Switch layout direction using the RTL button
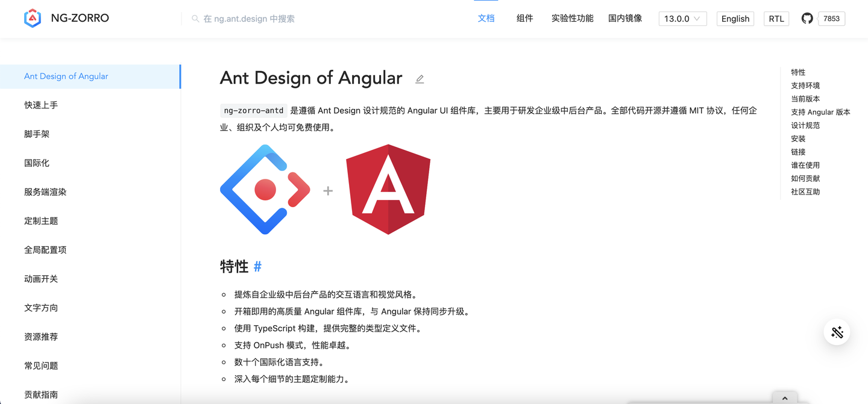This screenshot has height=404, width=868. 776,18
